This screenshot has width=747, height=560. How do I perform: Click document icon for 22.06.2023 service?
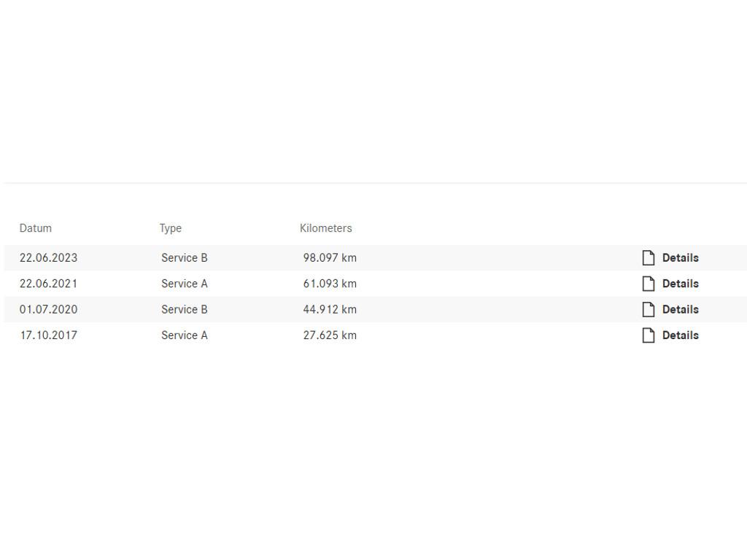click(x=649, y=257)
